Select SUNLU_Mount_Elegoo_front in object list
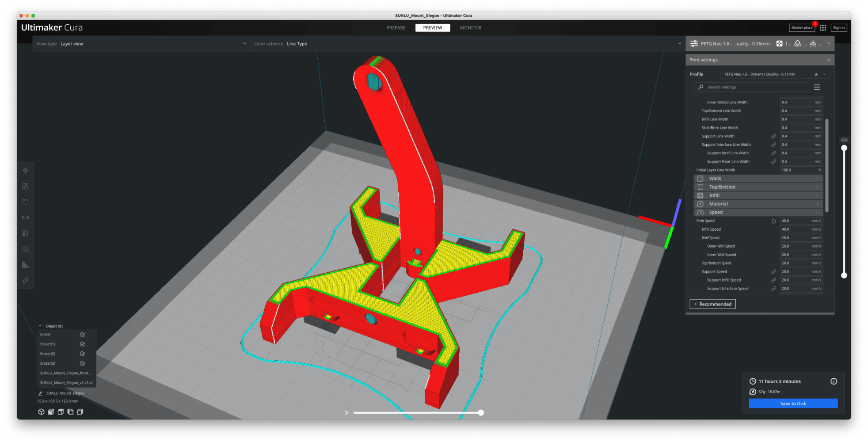Viewport: 868px width, 442px height. 67,373
